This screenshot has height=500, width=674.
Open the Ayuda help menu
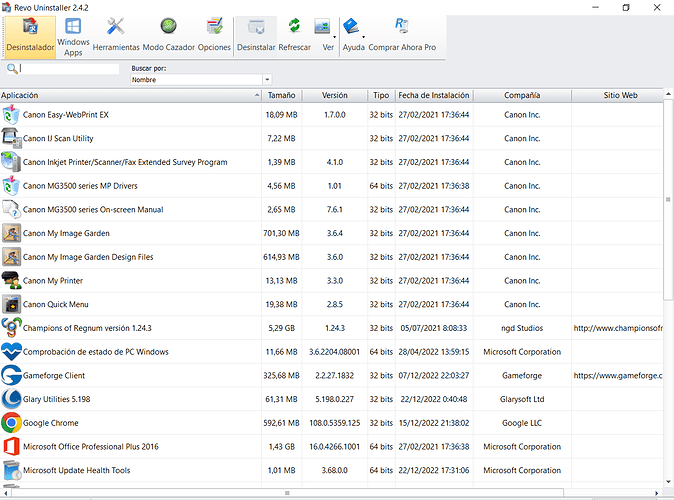(x=354, y=37)
